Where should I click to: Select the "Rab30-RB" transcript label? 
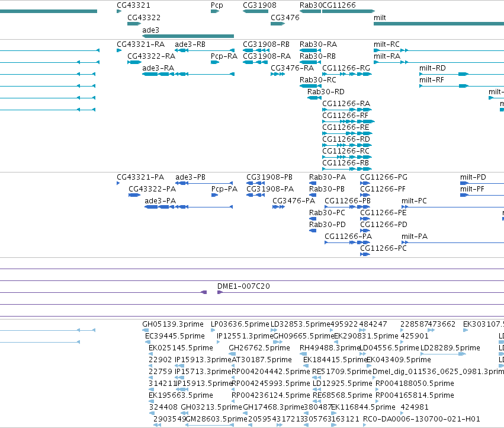click(317, 56)
